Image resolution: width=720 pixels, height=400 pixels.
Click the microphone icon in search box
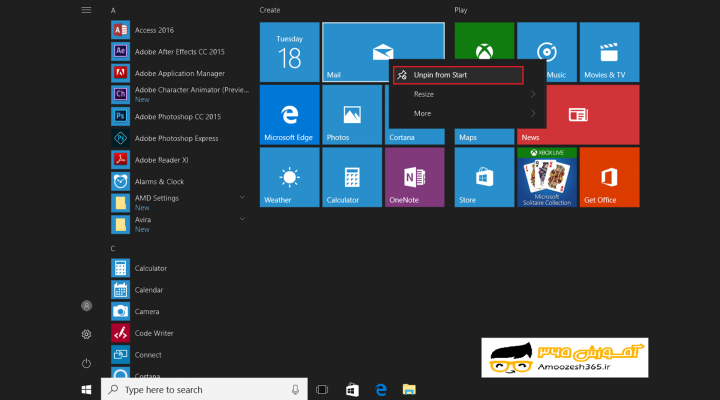(x=295, y=389)
